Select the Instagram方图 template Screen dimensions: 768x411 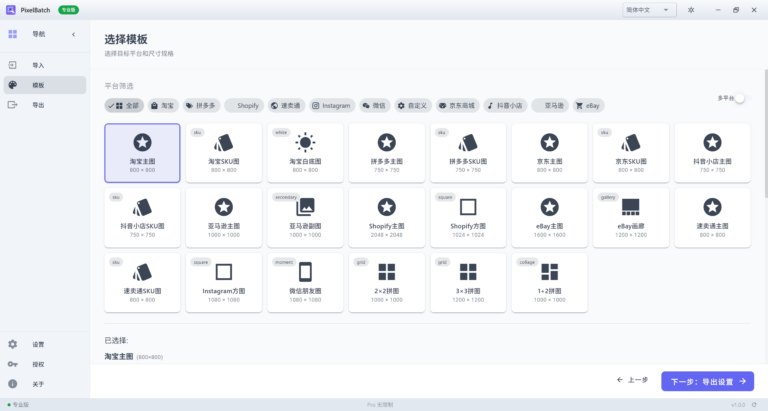pyautogui.click(x=224, y=283)
